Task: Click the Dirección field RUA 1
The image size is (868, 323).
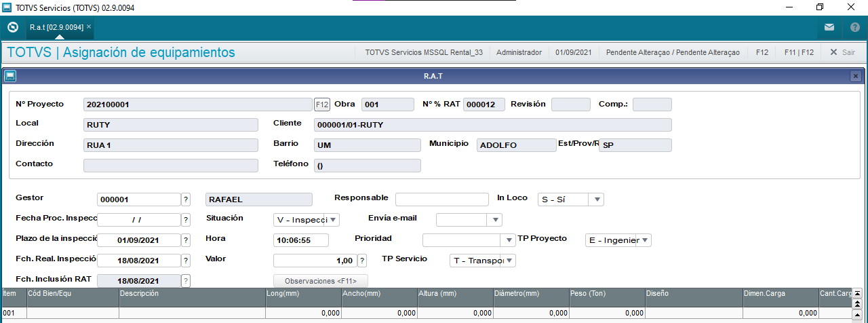Action: 171,145
